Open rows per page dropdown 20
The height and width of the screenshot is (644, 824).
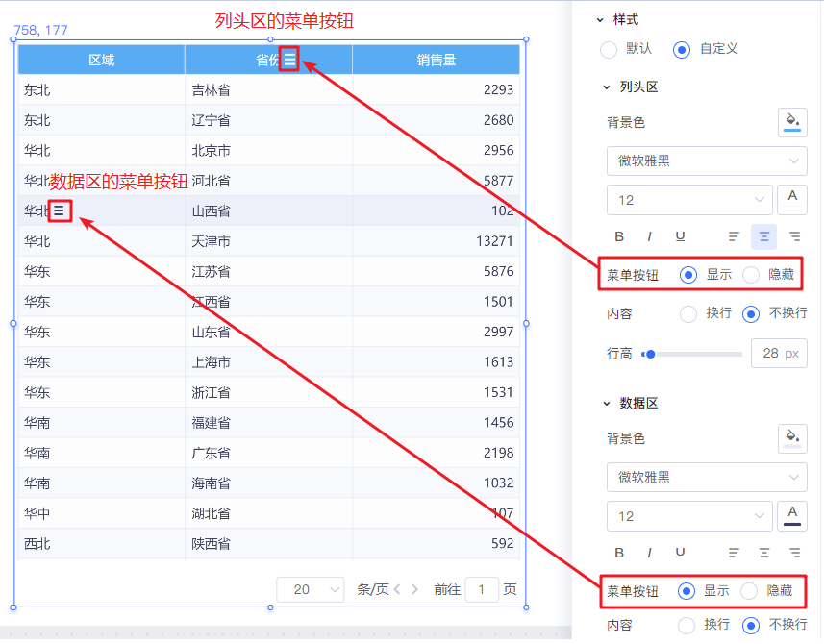point(310,589)
